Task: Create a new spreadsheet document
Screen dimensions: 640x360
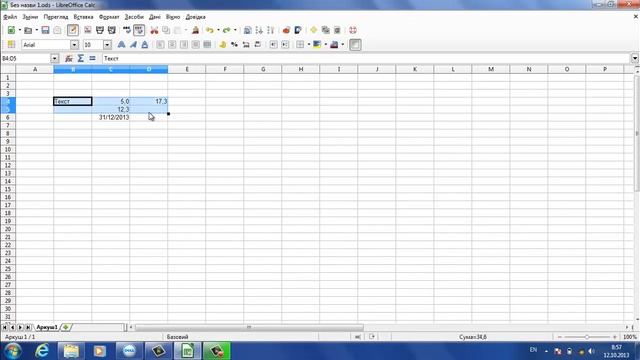Action: click(11, 30)
